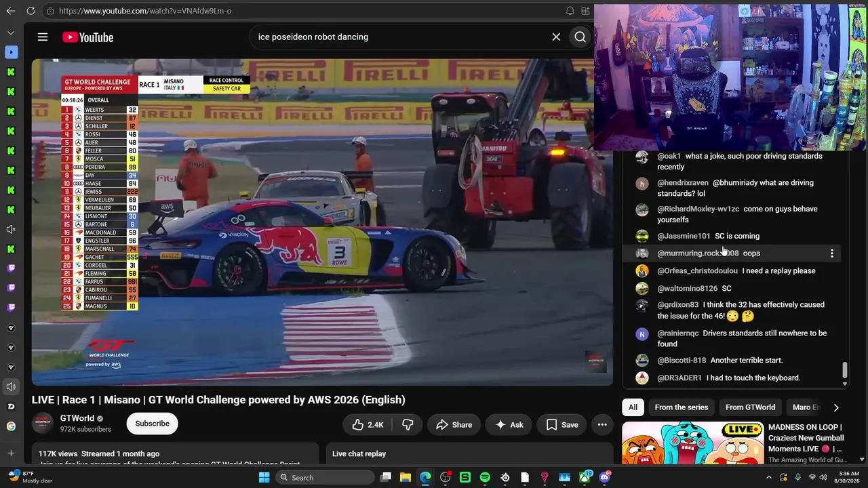
Task: Run the search with the magnifier button
Action: [580, 37]
